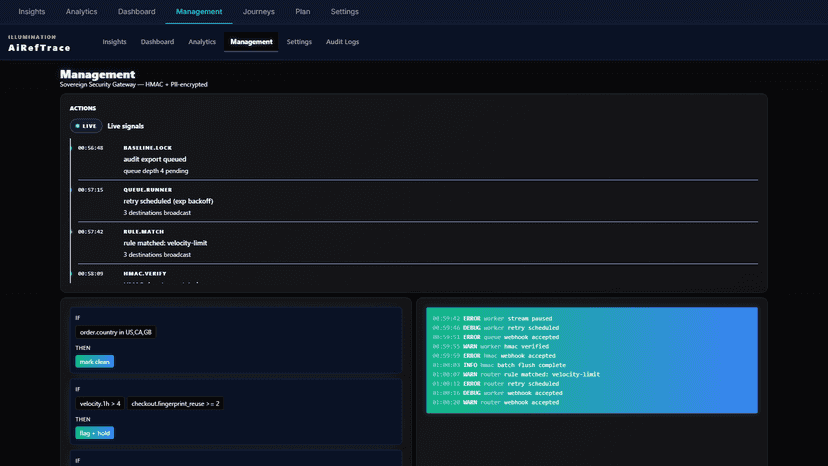The height and width of the screenshot is (466, 828).
Task: Click log line 'rule matched: velocity-limit'
Action: pos(516,375)
